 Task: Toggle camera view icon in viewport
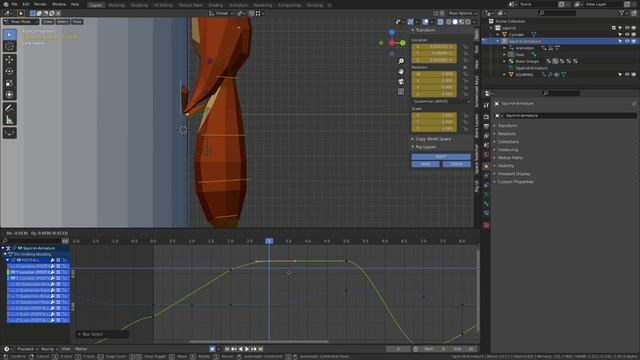401,82
